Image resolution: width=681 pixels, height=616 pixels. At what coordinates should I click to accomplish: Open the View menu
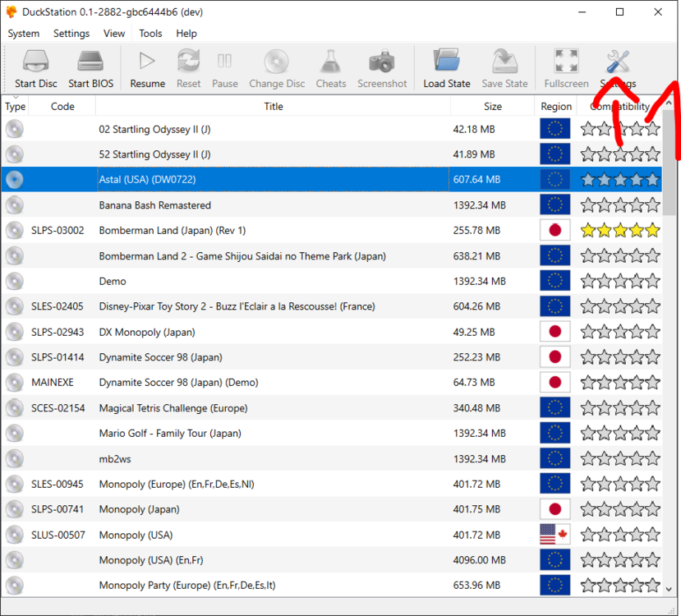click(114, 34)
